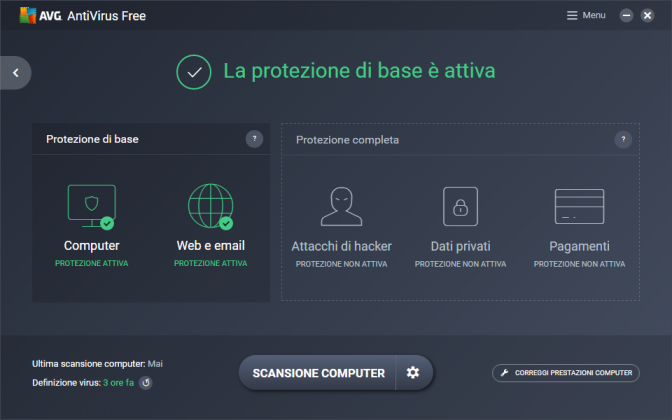Click the 3 ore fa definition time
This screenshot has width=672, height=420.
[118, 383]
